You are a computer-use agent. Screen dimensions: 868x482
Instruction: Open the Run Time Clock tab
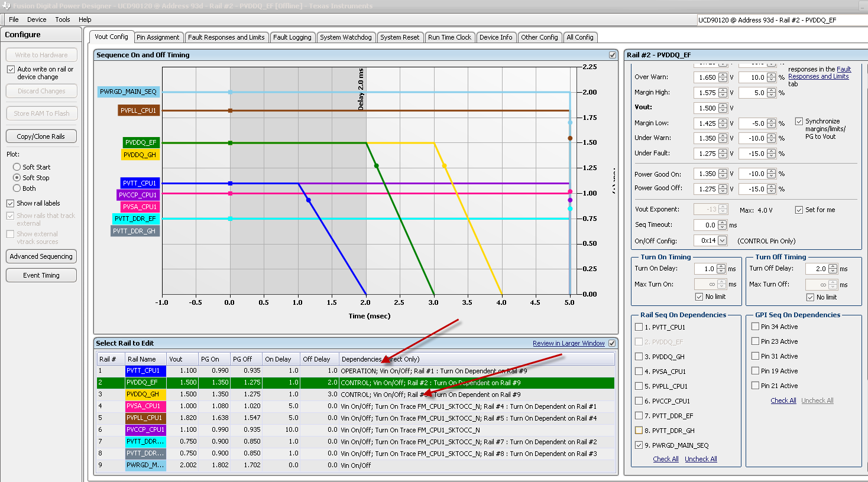(449, 37)
